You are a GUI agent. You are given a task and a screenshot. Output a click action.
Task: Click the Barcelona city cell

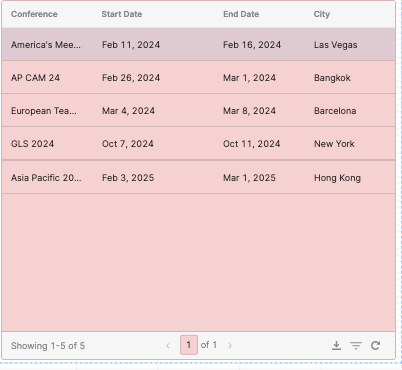(x=335, y=111)
